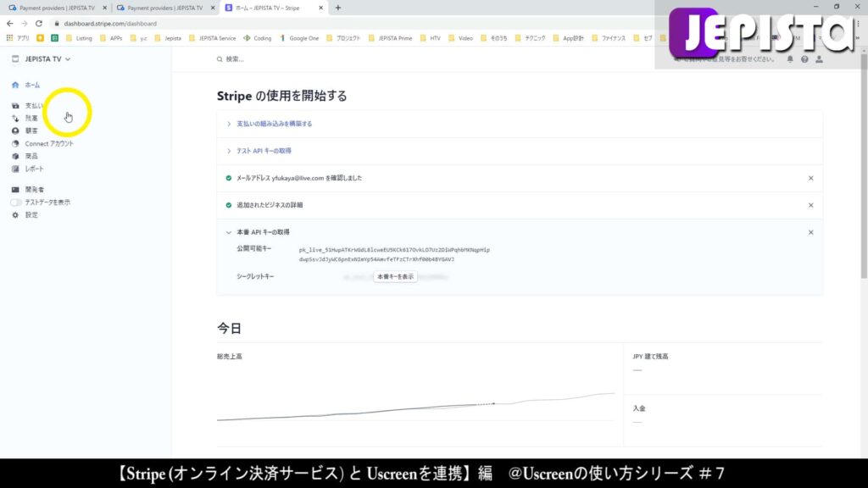
Task: Show hidden bookmarks with the overflow chevron
Action: 858,38
